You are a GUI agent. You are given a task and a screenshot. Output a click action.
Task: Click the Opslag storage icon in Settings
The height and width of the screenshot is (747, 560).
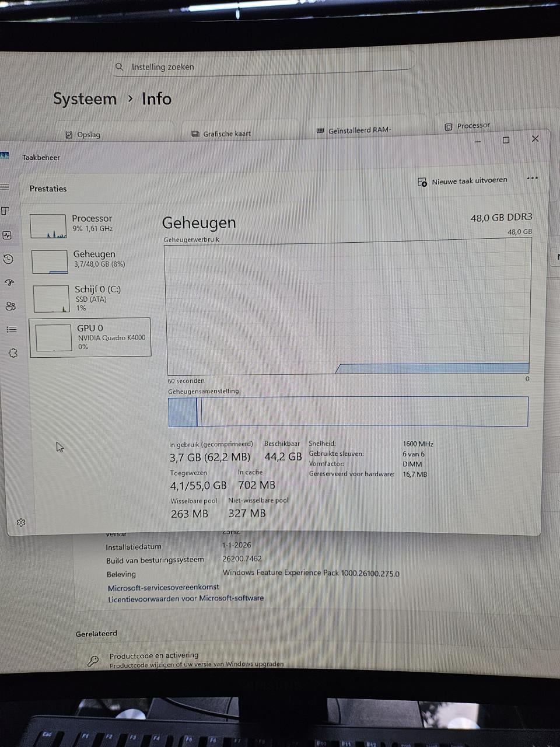(69, 135)
